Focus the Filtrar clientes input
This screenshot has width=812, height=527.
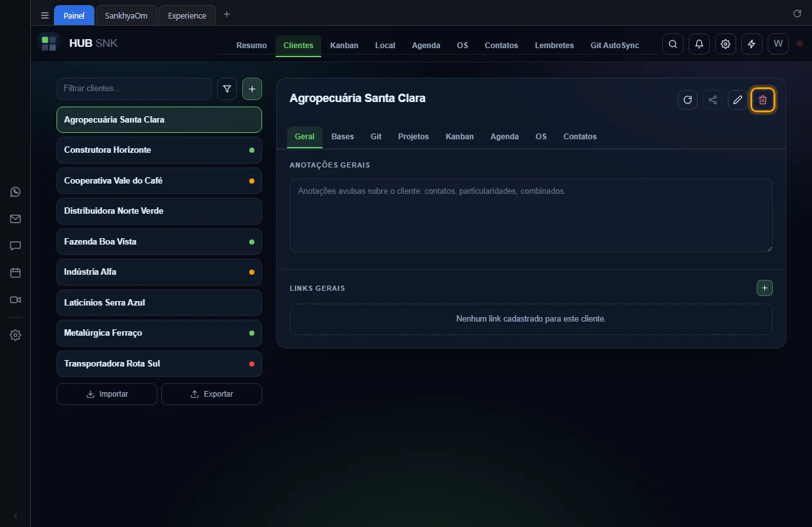click(134, 89)
